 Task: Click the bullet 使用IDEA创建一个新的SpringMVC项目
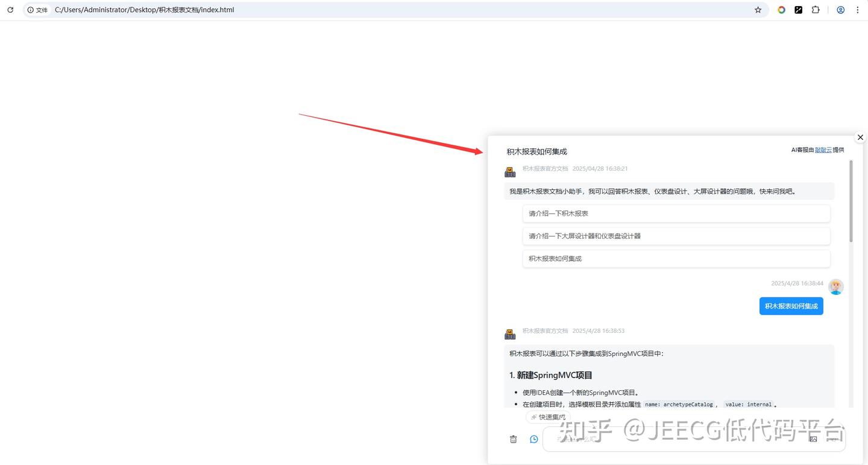pos(580,393)
